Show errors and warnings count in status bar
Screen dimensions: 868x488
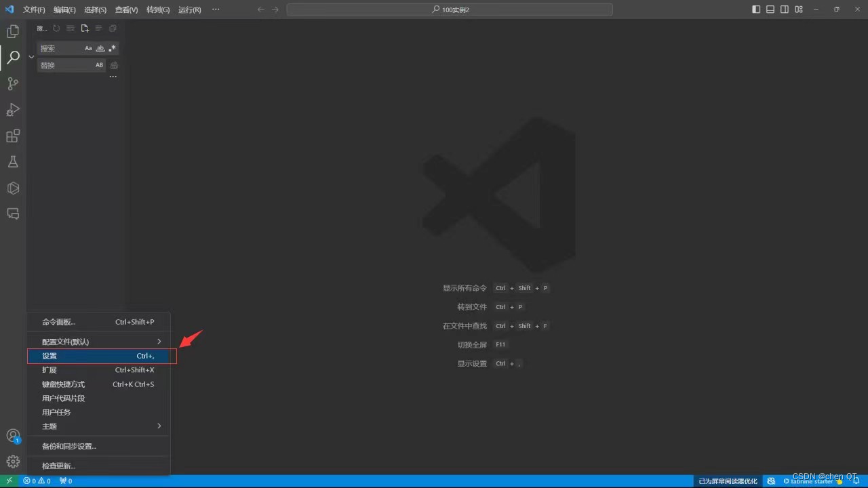tap(37, 481)
